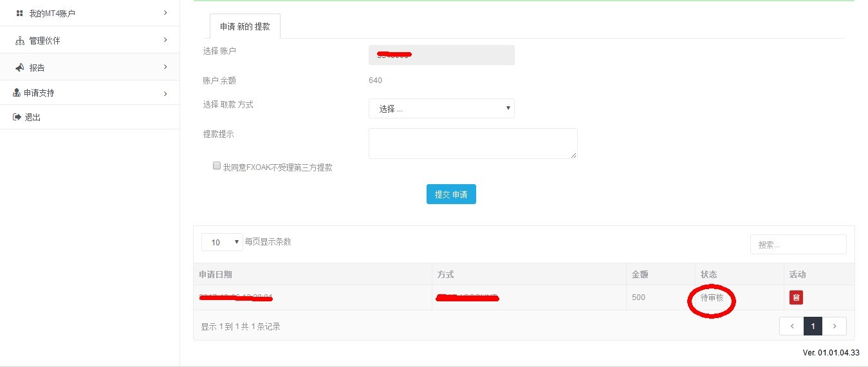868x367 pixels.
Task: Check the 我同意FXOAK不受理第三方提款 checkbox
Action: tap(217, 165)
